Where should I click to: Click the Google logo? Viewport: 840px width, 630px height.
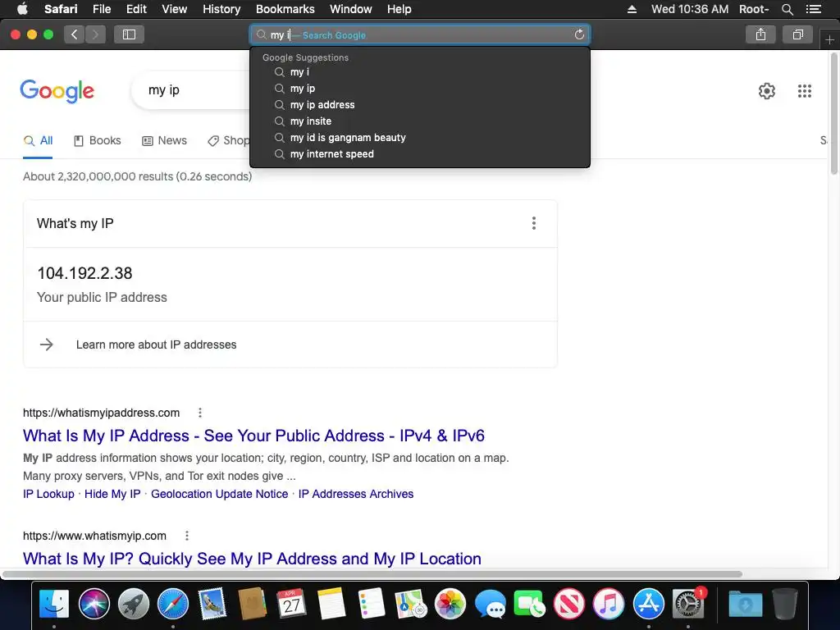point(57,91)
